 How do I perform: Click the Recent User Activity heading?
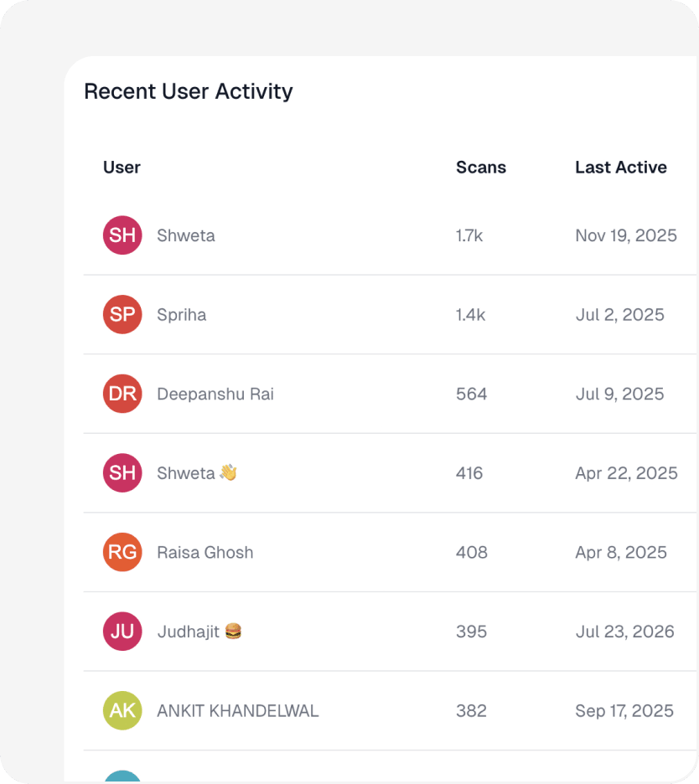point(188,91)
